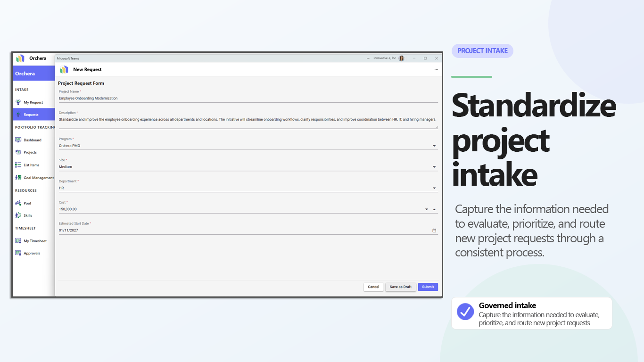Screen dimensions: 644x362
Task: Expand the Department dropdown showing HR
Action: tap(434, 188)
